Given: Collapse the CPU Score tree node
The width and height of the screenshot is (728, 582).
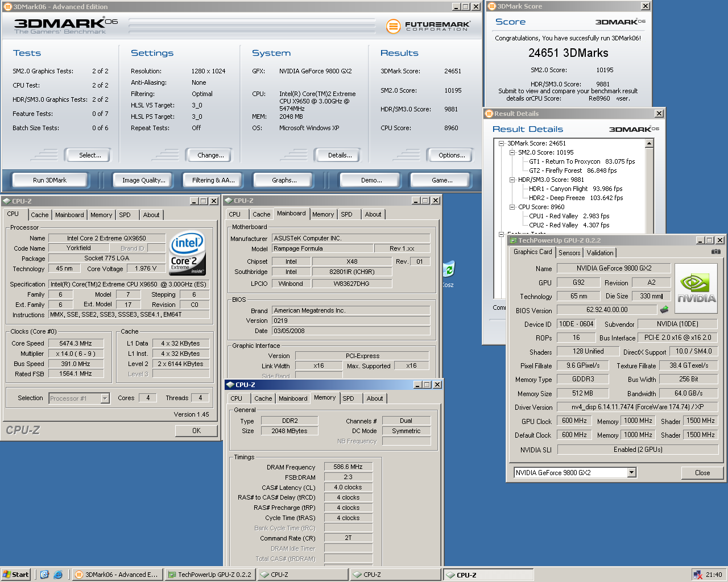Looking at the screenshot, I should point(512,207).
